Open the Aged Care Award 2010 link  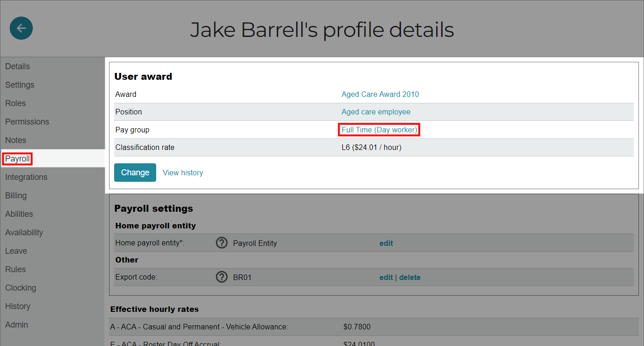(x=380, y=94)
